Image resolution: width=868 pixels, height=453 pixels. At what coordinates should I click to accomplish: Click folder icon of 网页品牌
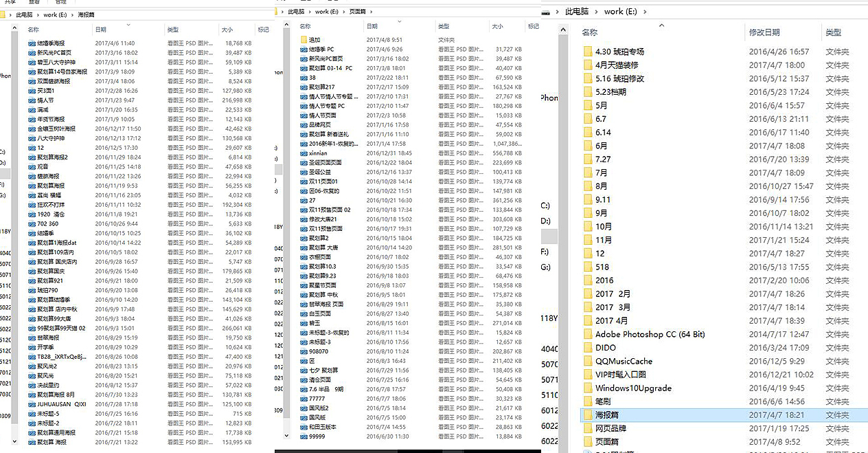click(x=587, y=428)
